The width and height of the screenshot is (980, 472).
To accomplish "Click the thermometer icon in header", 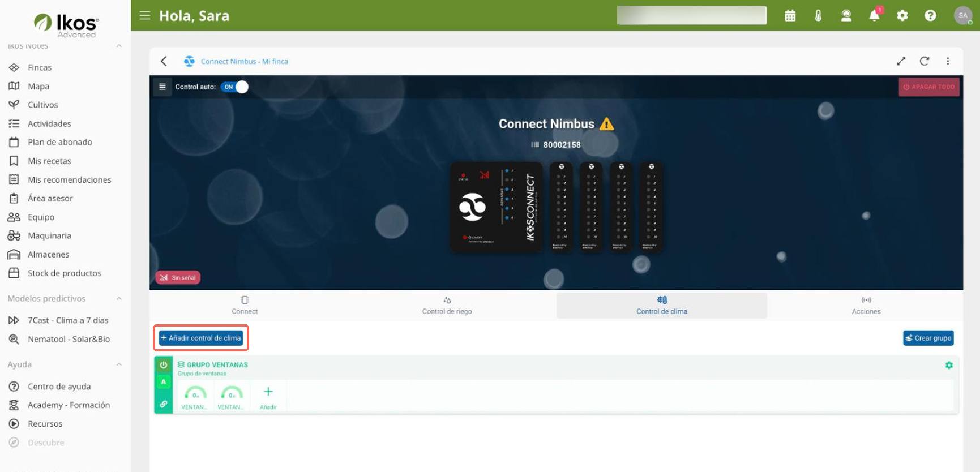I will click(x=818, y=16).
